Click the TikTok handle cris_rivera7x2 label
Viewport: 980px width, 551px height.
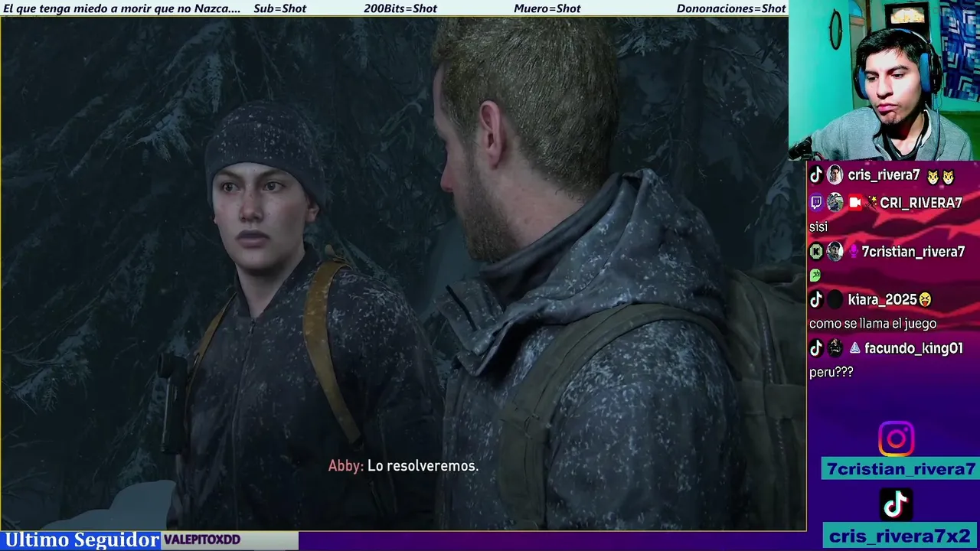900,536
